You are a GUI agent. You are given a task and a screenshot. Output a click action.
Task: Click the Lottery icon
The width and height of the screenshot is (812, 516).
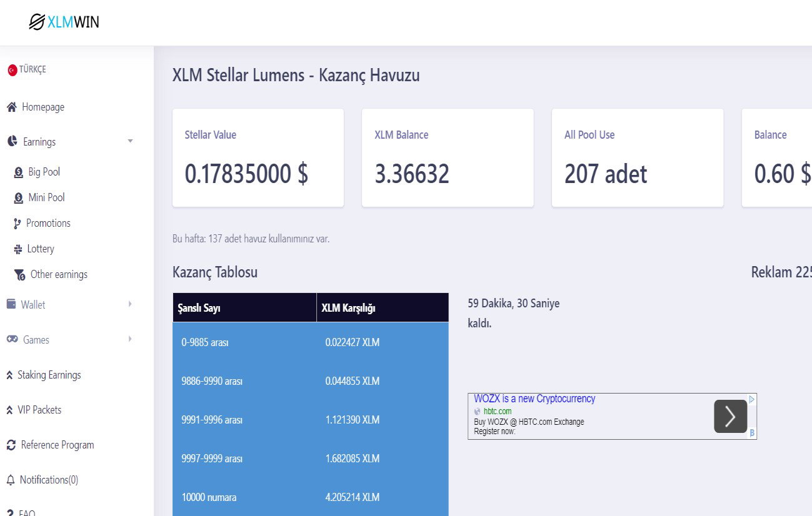tap(18, 249)
